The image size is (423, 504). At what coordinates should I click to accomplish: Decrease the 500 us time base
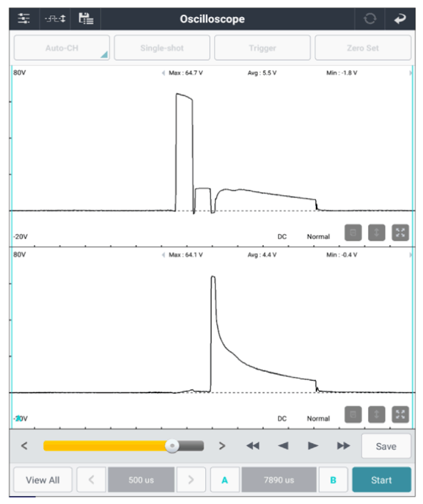(x=91, y=480)
